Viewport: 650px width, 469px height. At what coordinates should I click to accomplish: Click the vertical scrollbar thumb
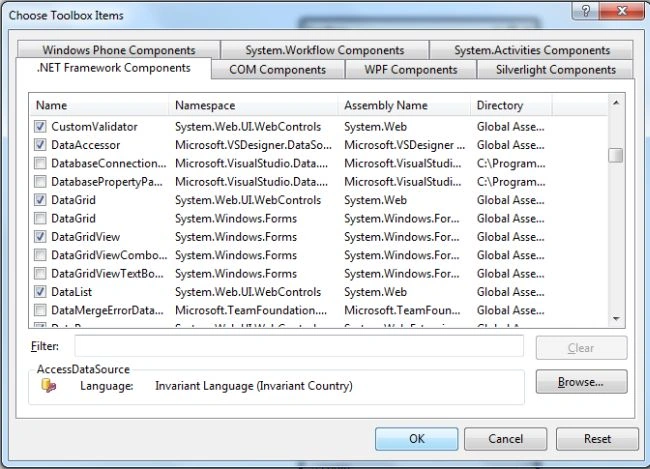[616, 156]
